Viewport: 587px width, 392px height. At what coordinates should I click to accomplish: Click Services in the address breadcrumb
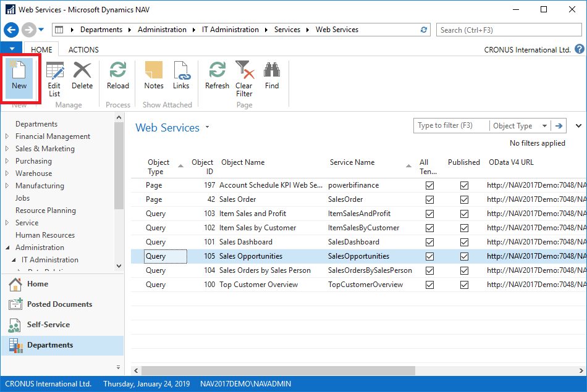[x=287, y=30]
